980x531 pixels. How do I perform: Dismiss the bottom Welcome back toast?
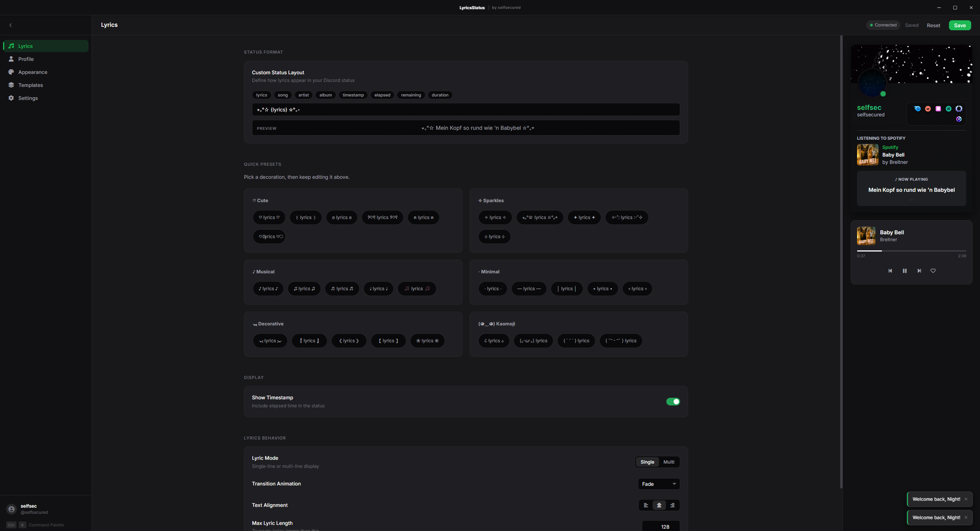click(966, 518)
